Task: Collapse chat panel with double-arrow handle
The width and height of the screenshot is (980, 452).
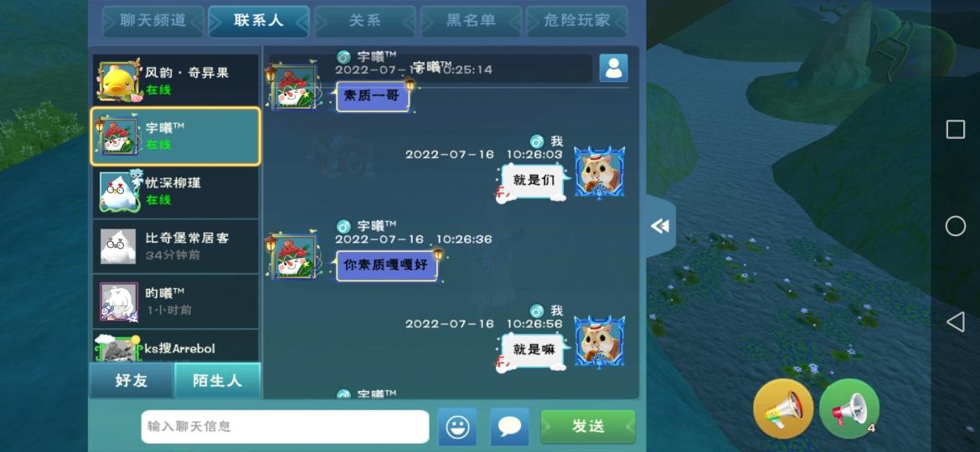Action: [661, 226]
